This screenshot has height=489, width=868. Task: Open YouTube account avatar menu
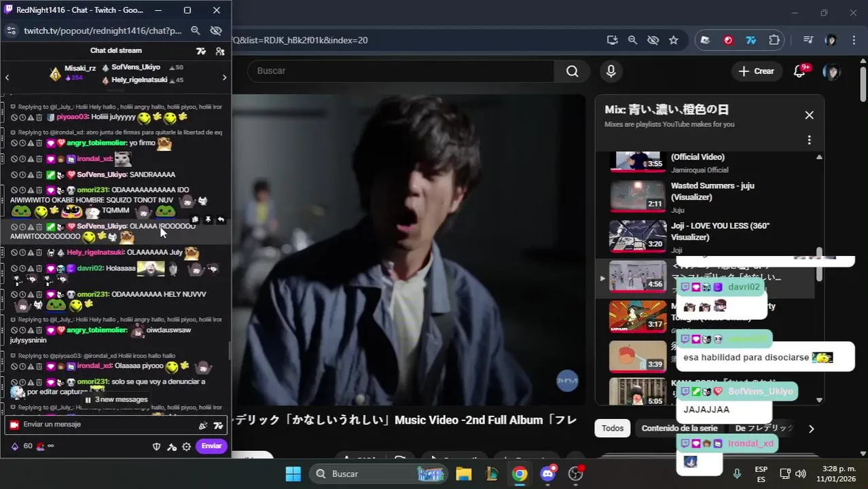pyautogui.click(x=831, y=71)
